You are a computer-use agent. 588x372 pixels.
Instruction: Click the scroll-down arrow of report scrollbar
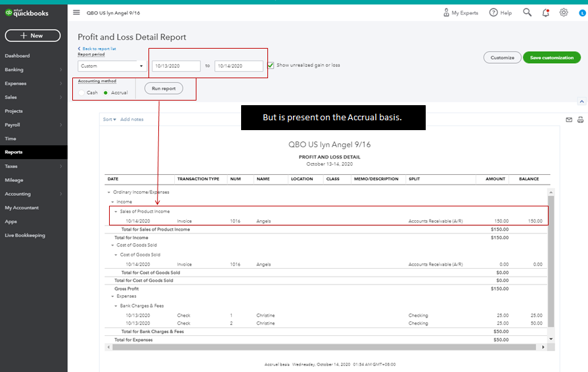point(551,339)
